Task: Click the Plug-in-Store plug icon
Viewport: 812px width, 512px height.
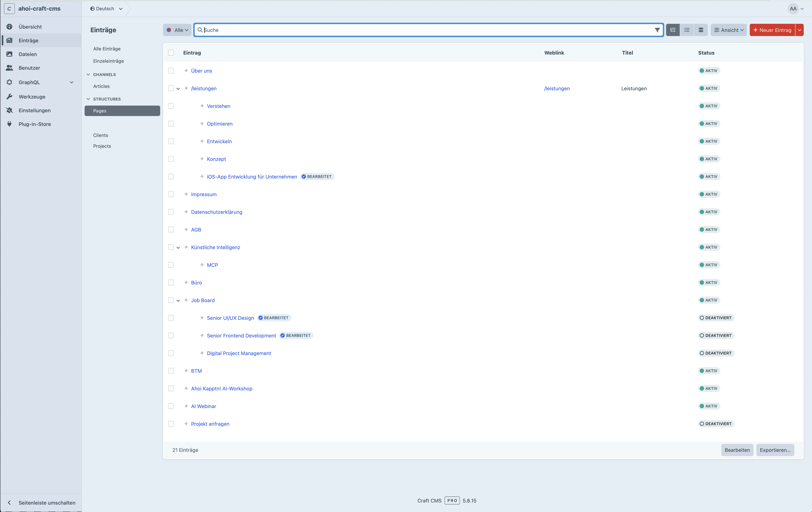Action: click(9, 124)
